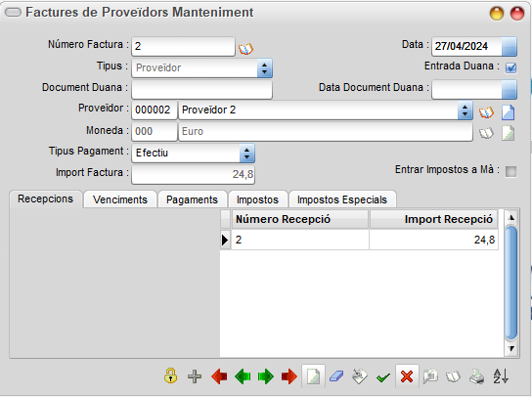This screenshot has width=532, height=397.
Task: Click greyed document icon on Moneda row
Action: tap(508, 133)
